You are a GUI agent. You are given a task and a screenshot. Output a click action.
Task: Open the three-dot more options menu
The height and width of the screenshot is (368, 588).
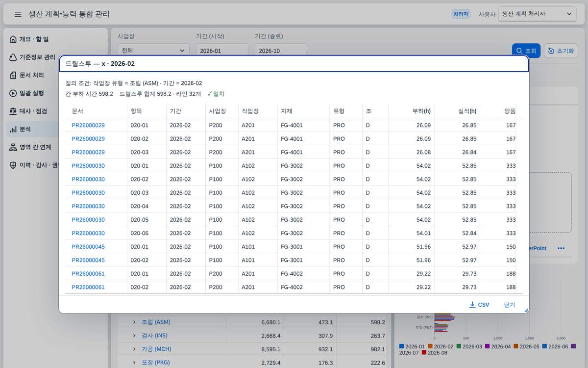tap(561, 248)
